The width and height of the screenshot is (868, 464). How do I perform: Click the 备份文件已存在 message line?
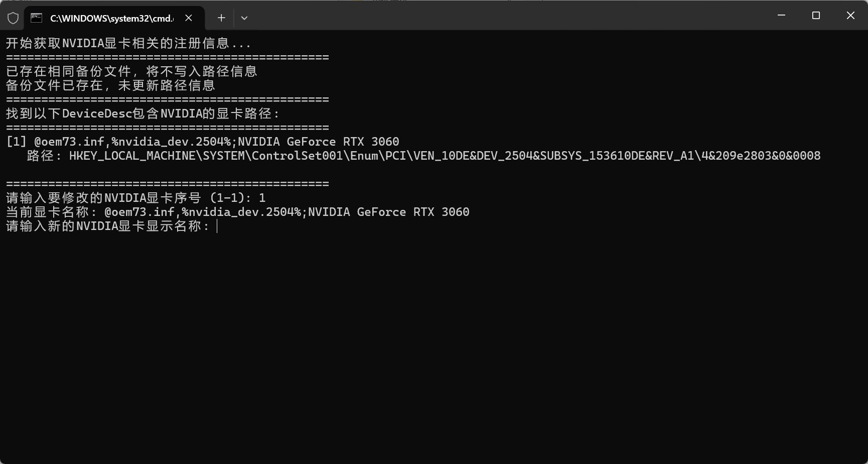(110, 86)
